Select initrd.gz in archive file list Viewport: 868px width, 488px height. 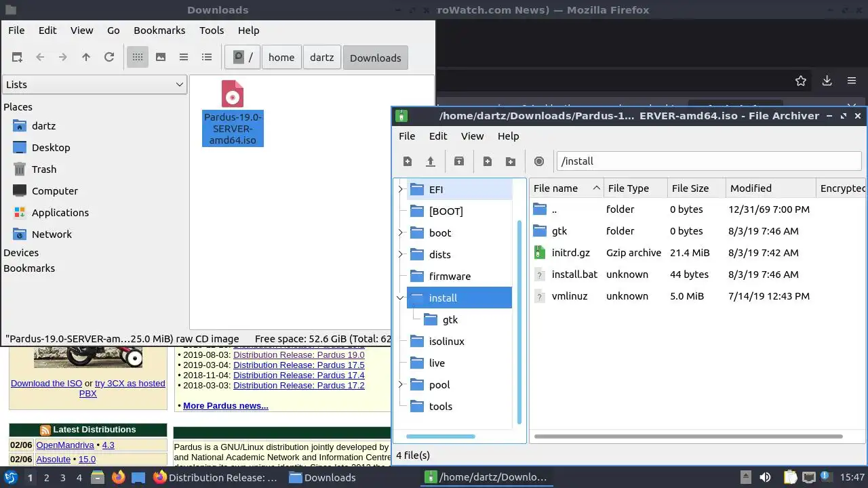click(571, 253)
